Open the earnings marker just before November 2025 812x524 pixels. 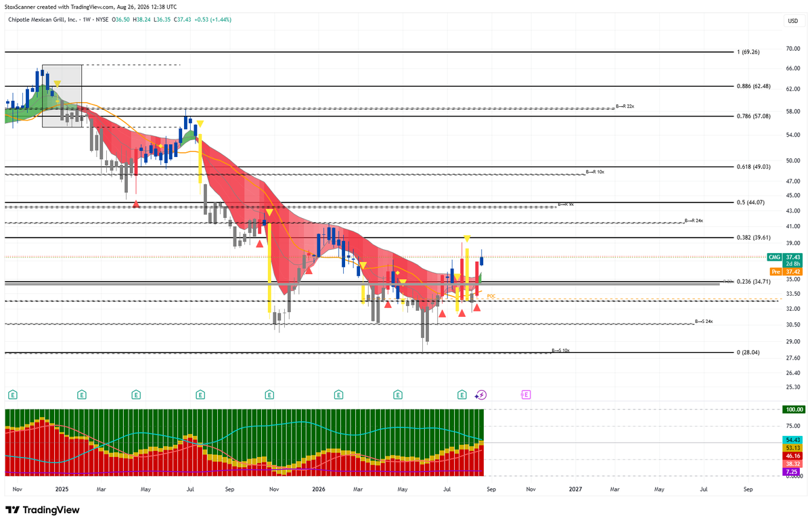tap(270, 393)
